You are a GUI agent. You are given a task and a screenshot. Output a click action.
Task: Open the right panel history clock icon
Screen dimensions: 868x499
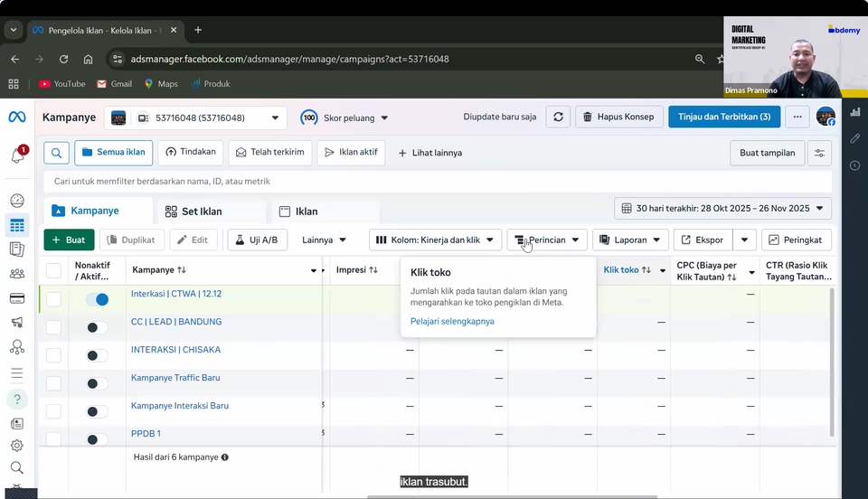(x=855, y=165)
